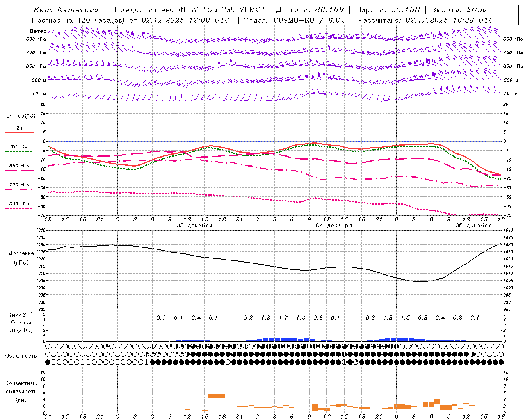Image resolution: width=525 pixels, height=420 pixels.
Task: Select the 700 гПа temperature legend entry
Action: coord(19,185)
